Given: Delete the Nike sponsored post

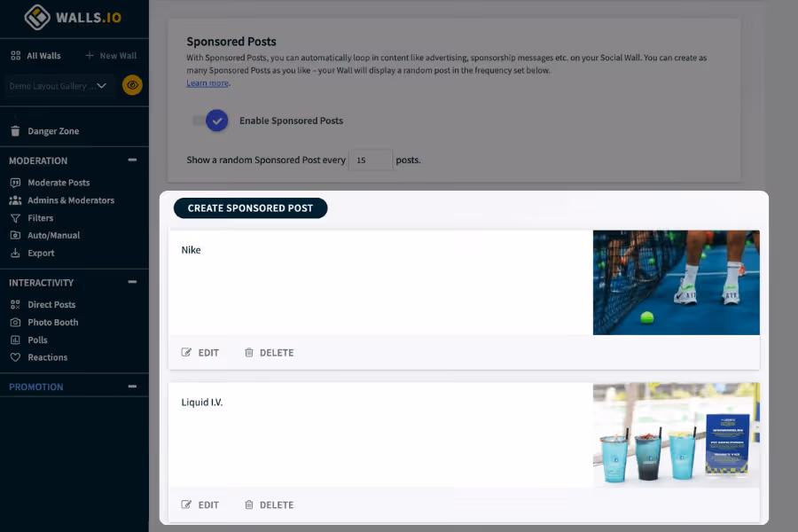Looking at the screenshot, I should pyautogui.click(x=269, y=352).
